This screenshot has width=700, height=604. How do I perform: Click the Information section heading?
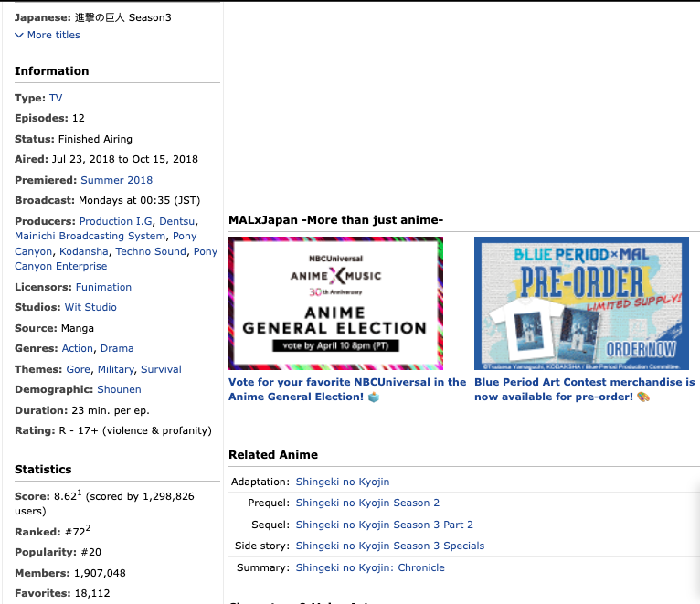pyautogui.click(x=52, y=71)
